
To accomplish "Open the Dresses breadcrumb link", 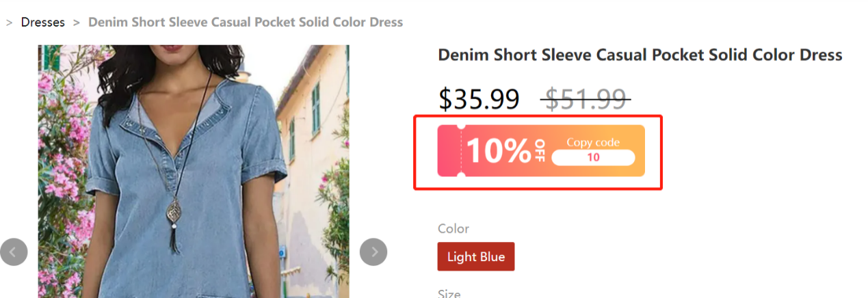I will [x=43, y=23].
